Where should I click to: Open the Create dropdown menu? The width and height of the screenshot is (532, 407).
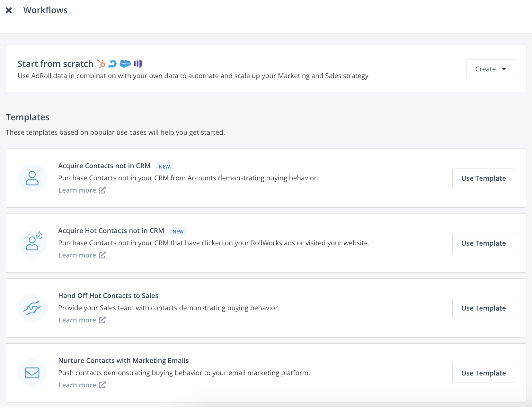490,69
